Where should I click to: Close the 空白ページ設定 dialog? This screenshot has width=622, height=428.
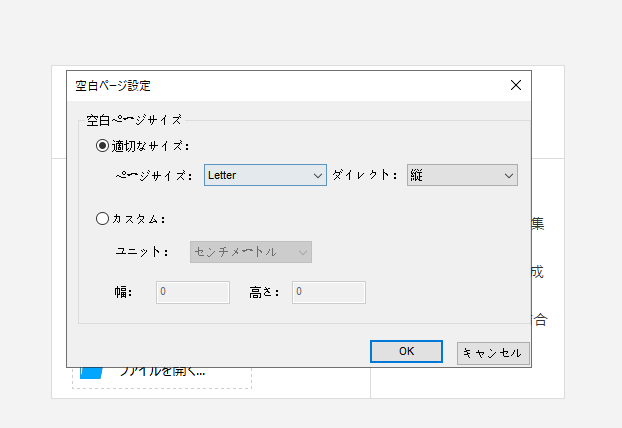516,85
